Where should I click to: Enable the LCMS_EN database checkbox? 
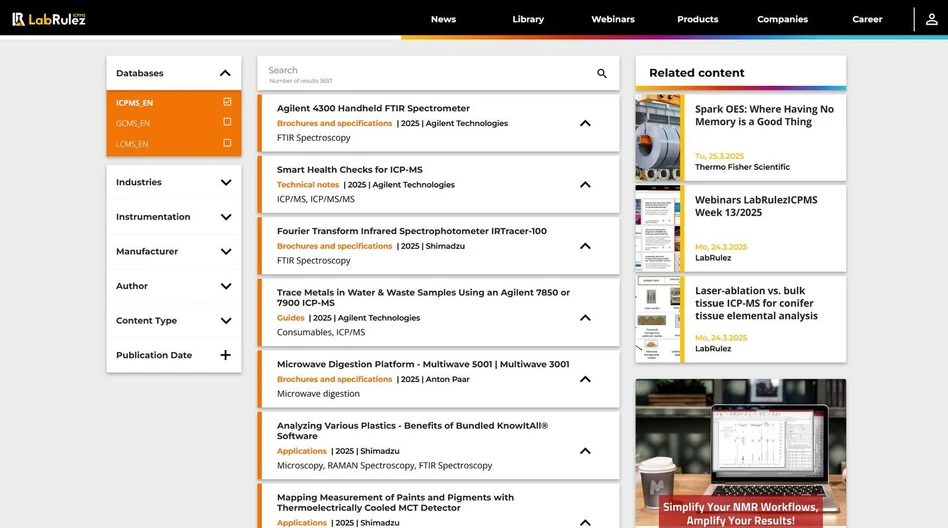pos(227,143)
